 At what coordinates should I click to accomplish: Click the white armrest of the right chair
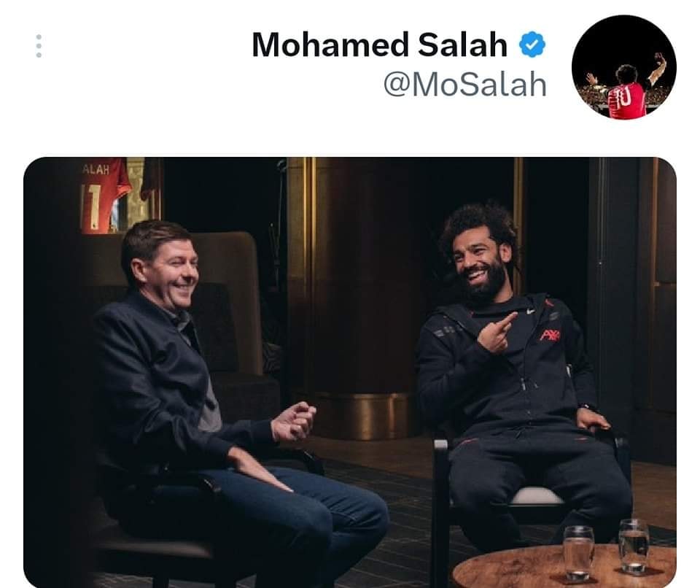440,445
